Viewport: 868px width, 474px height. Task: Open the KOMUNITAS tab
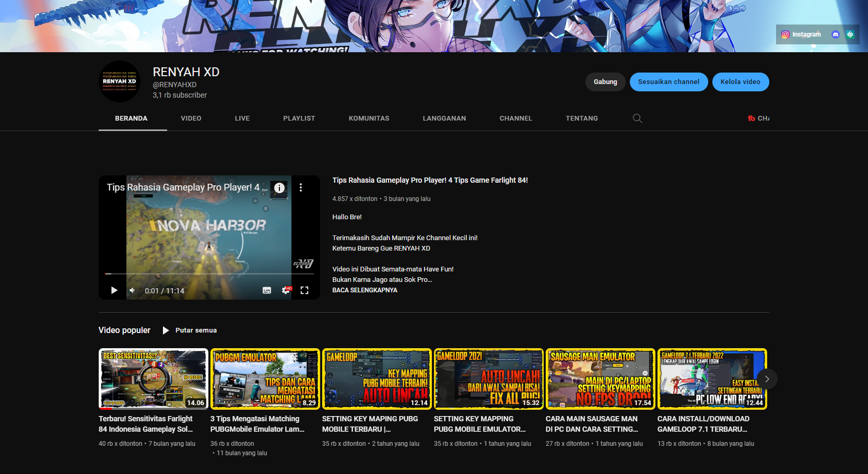[x=369, y=118]
